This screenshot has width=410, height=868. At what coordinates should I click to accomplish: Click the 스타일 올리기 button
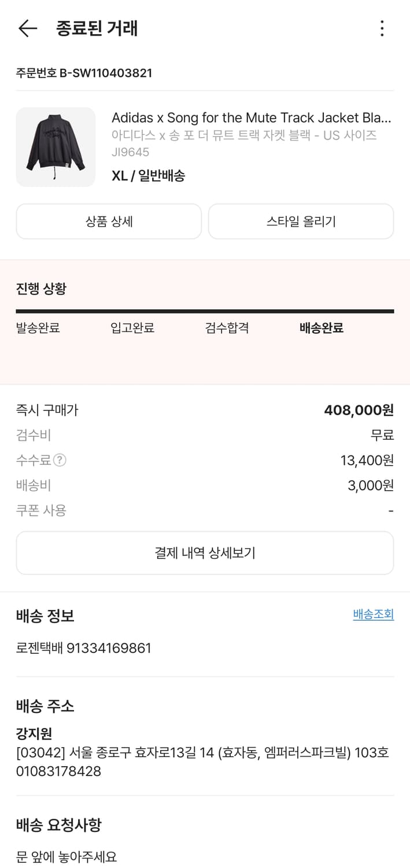[301, 222]
